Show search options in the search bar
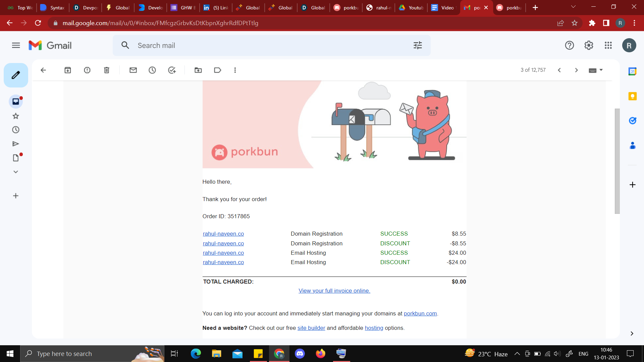The image size is (644, 362). coord(418,45)
